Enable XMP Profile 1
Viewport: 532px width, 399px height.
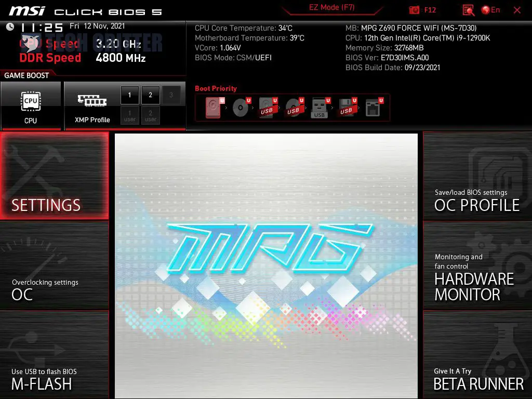click(129, 95)
